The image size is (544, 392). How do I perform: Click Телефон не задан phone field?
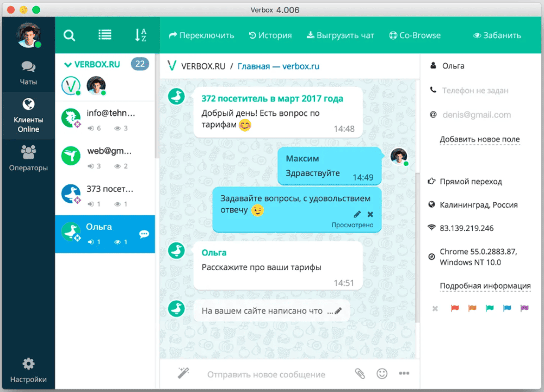click(x=475, y=90)
